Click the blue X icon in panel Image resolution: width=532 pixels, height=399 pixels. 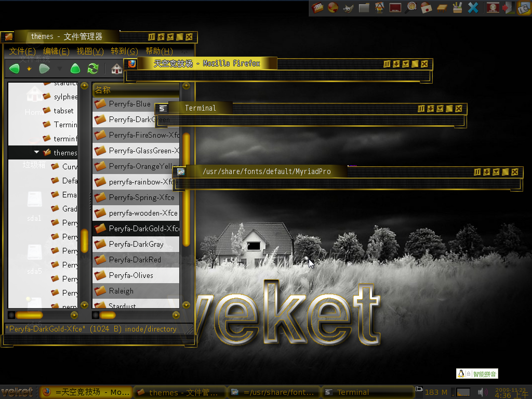tap(473, 8)
